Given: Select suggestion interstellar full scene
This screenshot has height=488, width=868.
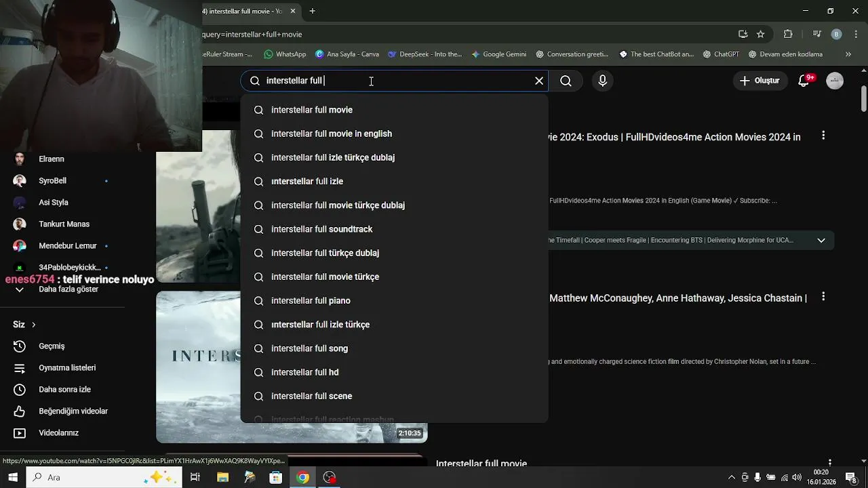Looking at the screenshot, I should (x=394, y=396).
